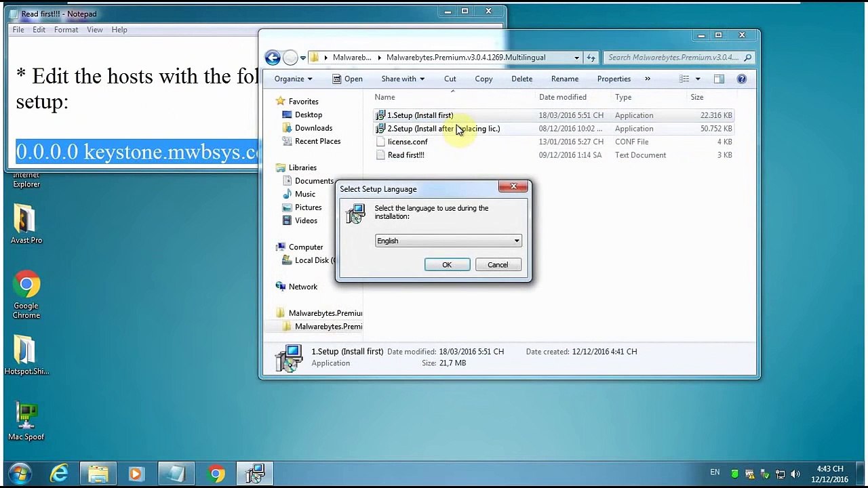The width and height of the screenshot is (868, 488).
Task: Open Windows Explorer taskbar icon
Action: click(98, 473)
